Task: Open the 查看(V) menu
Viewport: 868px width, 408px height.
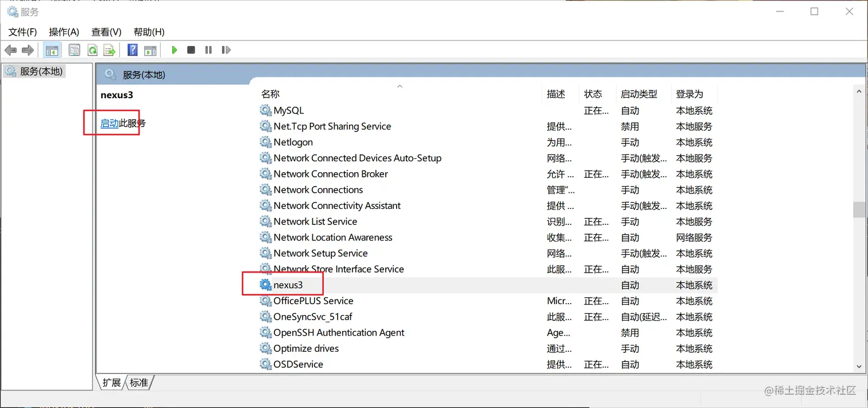Action: point(106,32)
